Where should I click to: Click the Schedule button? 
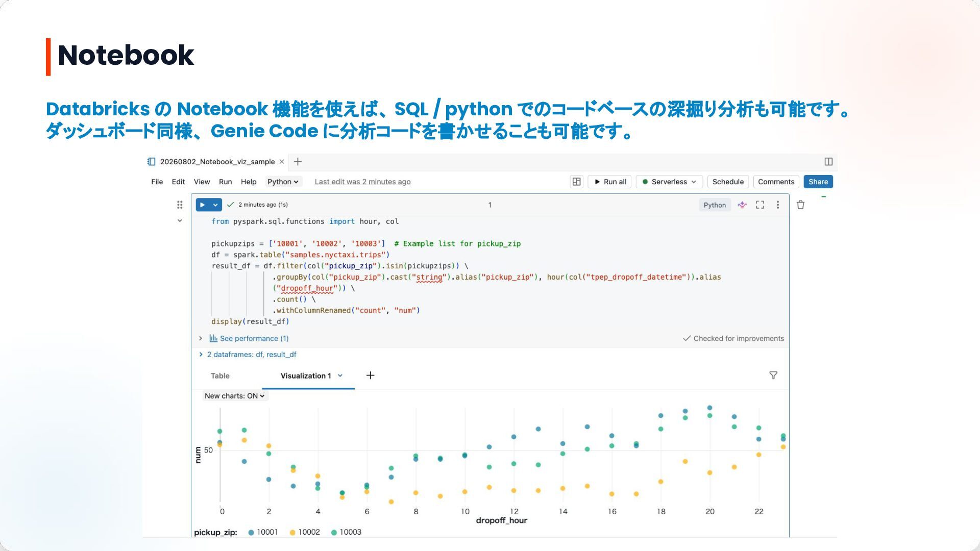tap(728, 182)
